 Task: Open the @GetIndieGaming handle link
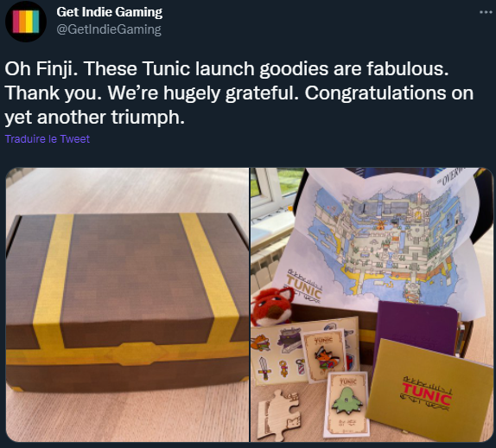(109, 29)
